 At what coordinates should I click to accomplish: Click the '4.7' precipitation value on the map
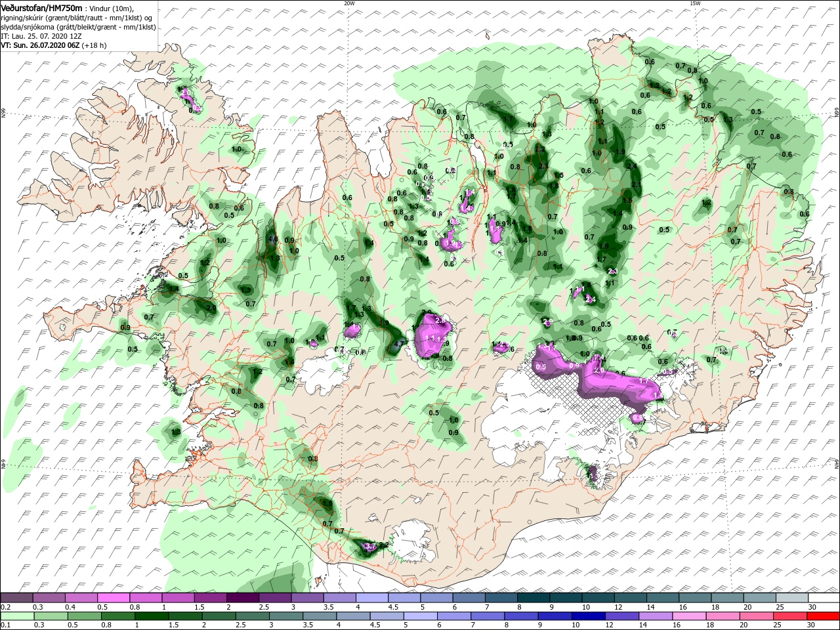pos(400,343)
